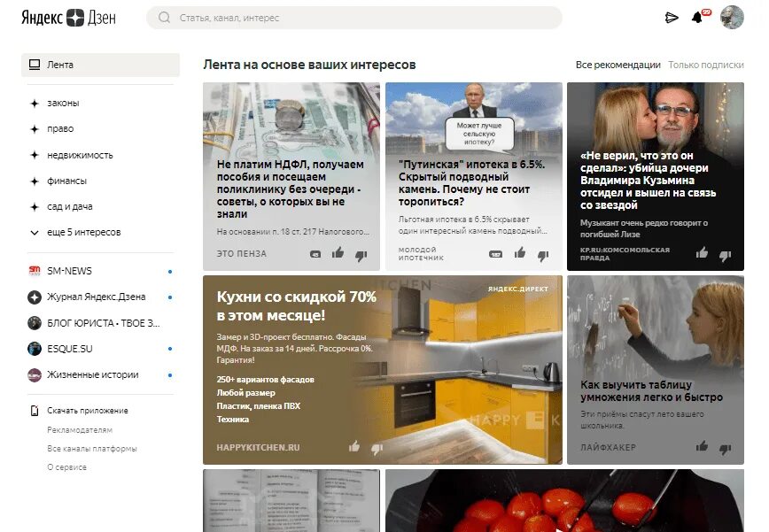
Task: Like the Лайфхакер multiplication table article
Action: [x=702, y=446]
